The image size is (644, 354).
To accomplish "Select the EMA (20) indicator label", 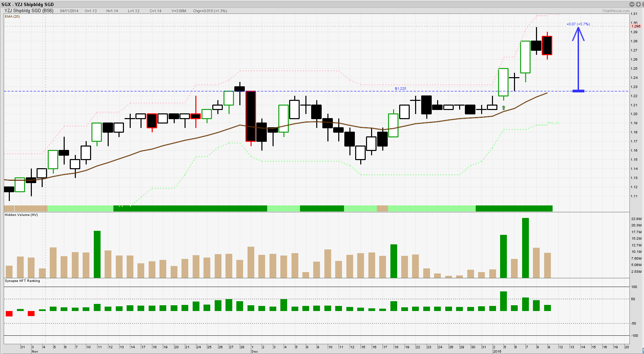I will click(12, 16).
